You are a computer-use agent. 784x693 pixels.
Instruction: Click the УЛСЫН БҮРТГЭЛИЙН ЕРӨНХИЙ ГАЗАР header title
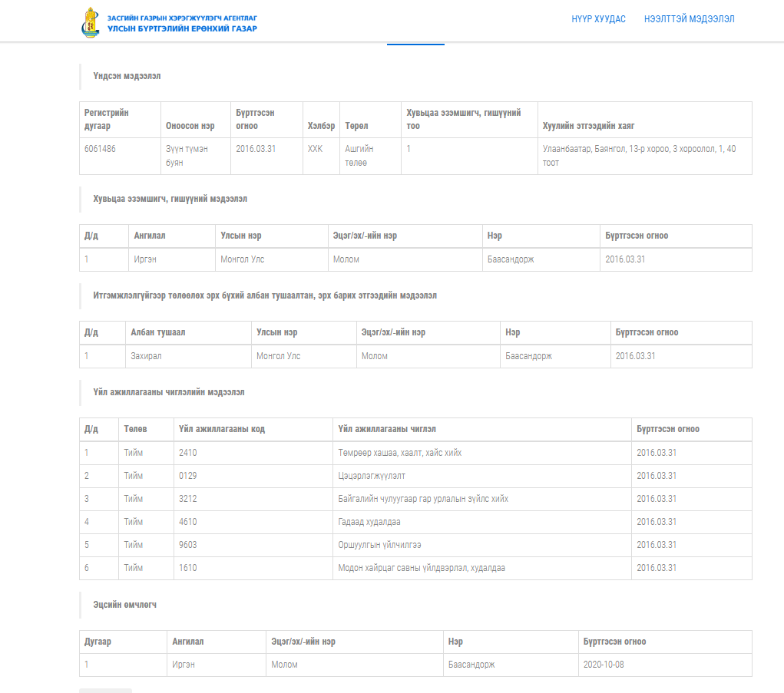(182, 28)
